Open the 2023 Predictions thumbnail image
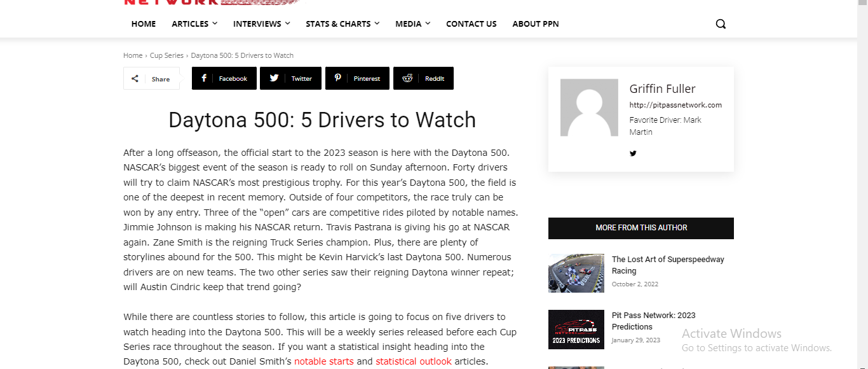The height and width of the screenshot is (369, 868). [576, 330]
